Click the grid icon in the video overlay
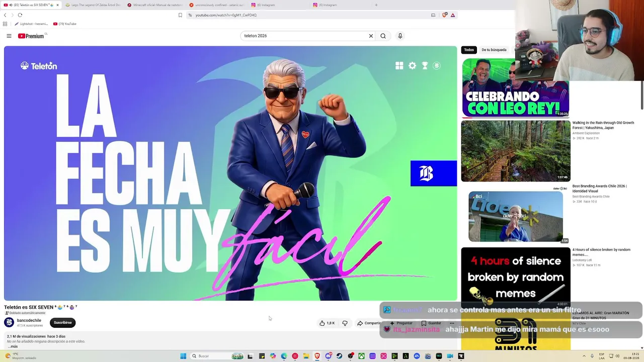Viewport: 644px width, 362px height. click(x=399, y=66)
